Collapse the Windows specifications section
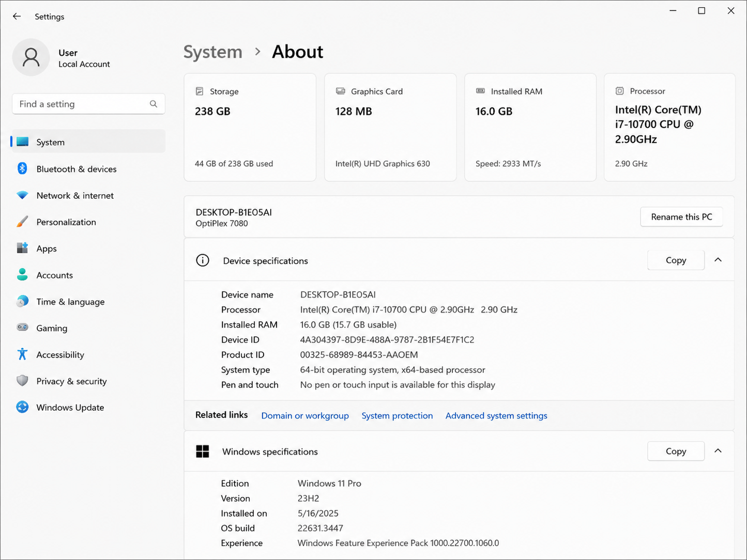 tap(718, 451)
